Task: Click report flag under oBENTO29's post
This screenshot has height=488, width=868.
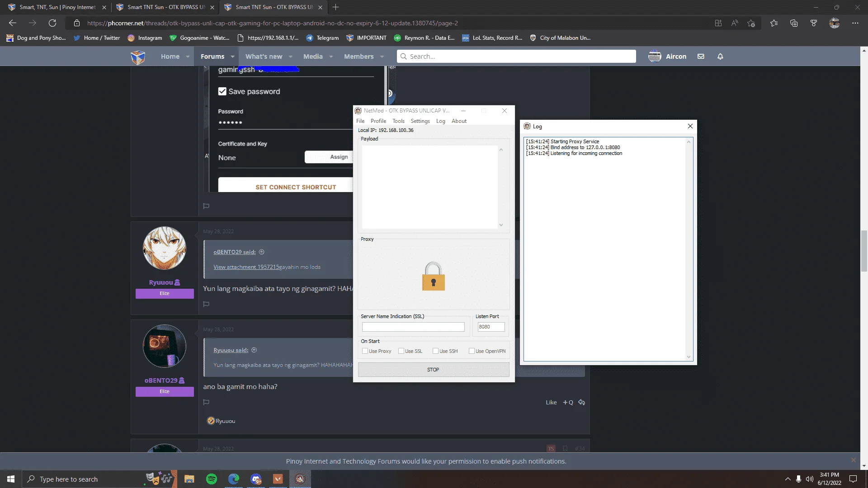Action: coord(206,402)
